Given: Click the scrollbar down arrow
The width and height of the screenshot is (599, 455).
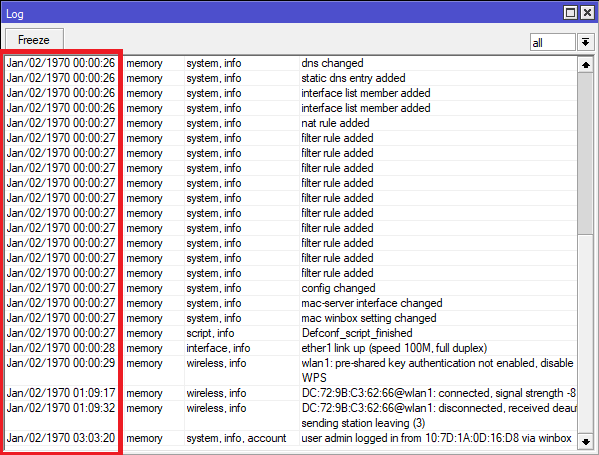Looking at the screenshot, I should coord(586,442).
